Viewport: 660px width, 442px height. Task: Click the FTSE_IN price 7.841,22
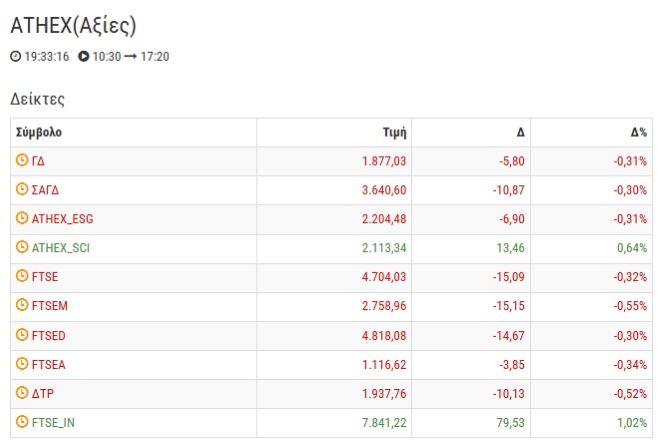pyautogui.click(x=383, y=422)
